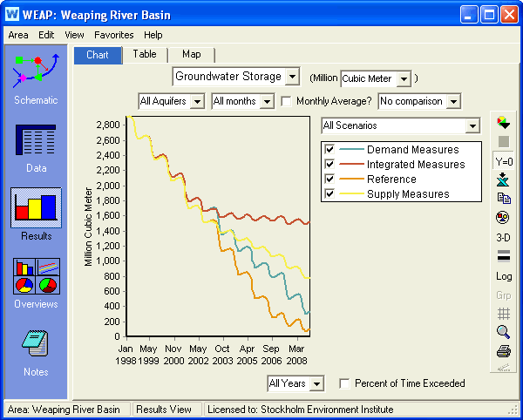
Task: Click the Million Cubic Meter y-axis label
Action: coord(88,227)
